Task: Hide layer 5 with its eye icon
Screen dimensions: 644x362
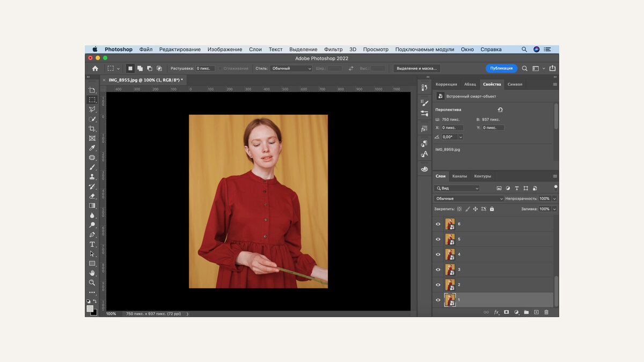Action: coord(438,239)
